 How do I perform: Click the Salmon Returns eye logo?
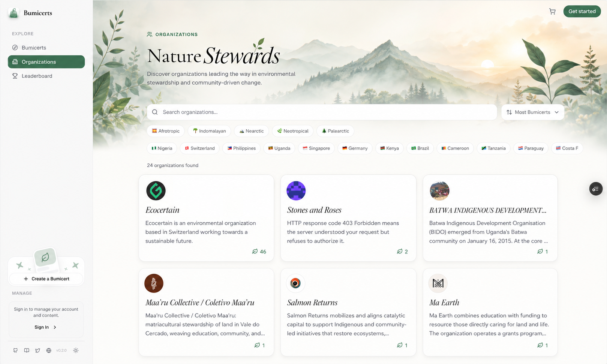295,283
